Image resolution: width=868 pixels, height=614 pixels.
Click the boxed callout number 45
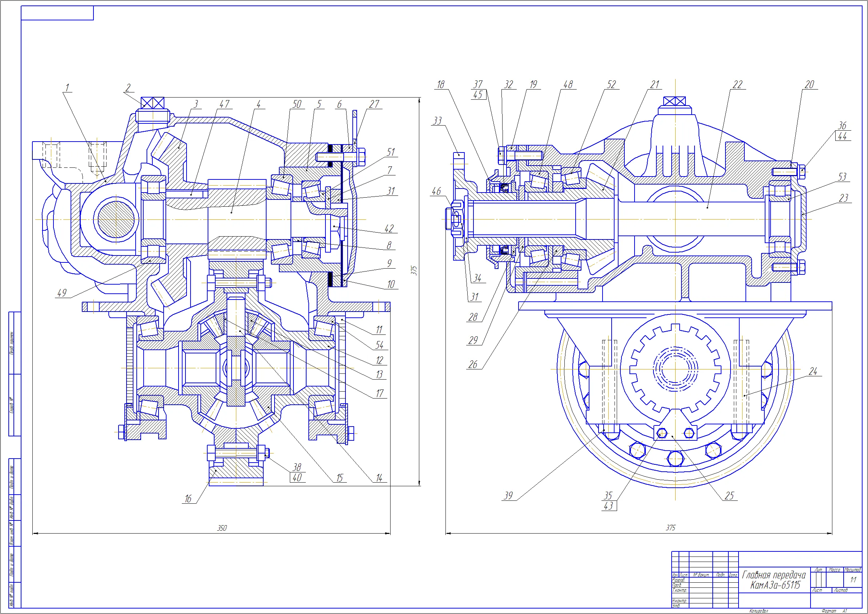[478, 95]
